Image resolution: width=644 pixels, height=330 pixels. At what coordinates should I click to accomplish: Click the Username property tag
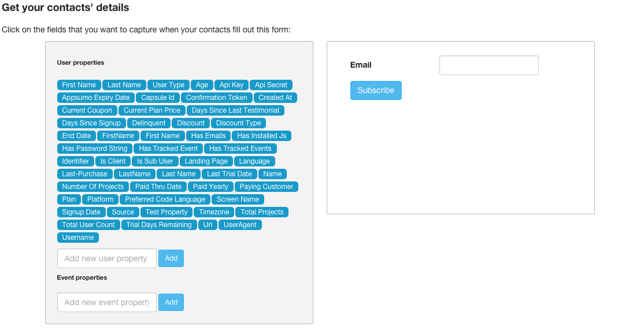[x=78, y=238]
